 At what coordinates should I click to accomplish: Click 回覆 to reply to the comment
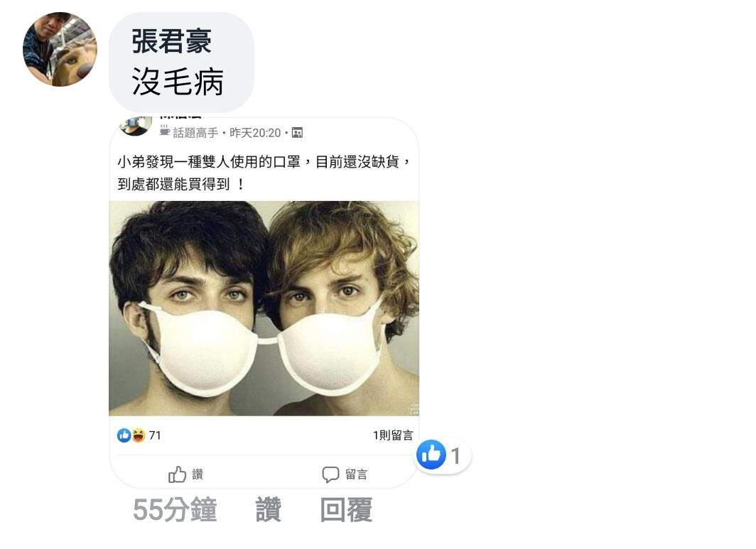346,510
